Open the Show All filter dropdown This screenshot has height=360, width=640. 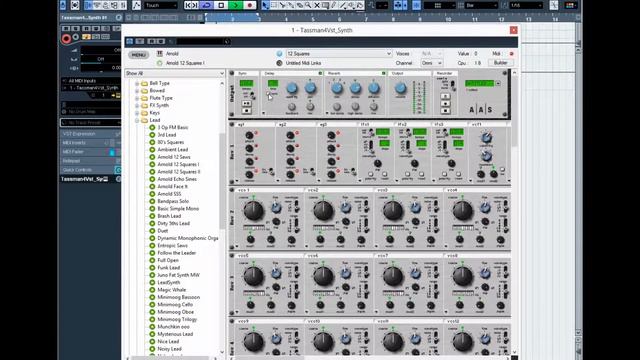point(175,73)
